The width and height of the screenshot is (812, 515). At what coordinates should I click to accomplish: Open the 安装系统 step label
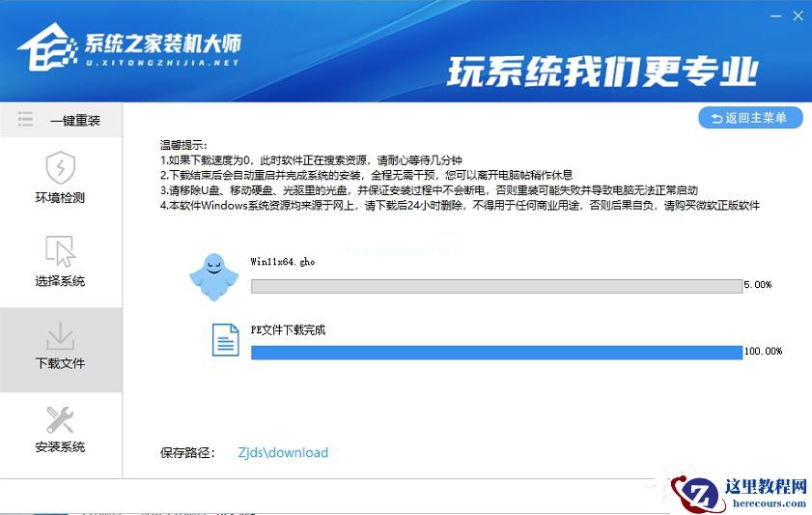(x=60, y=447)
